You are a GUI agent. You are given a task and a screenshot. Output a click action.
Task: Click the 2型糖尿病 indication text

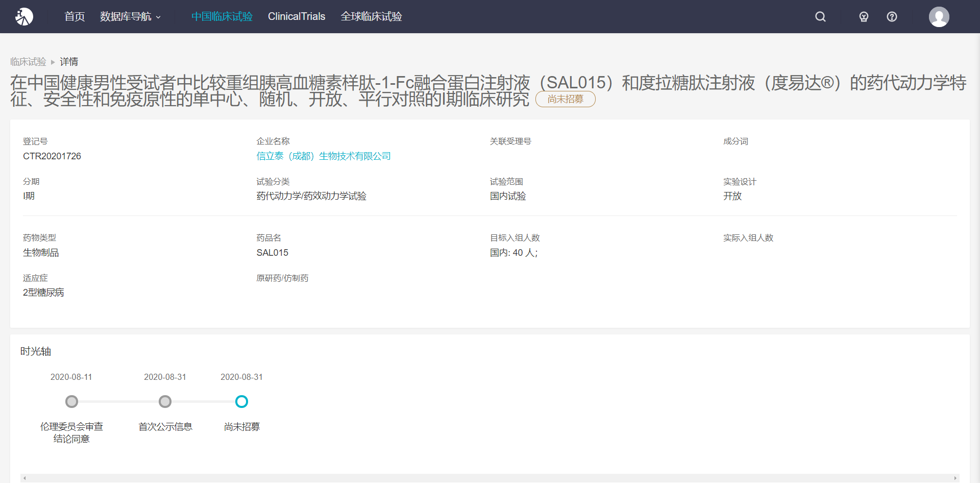[x=43, y=293]
